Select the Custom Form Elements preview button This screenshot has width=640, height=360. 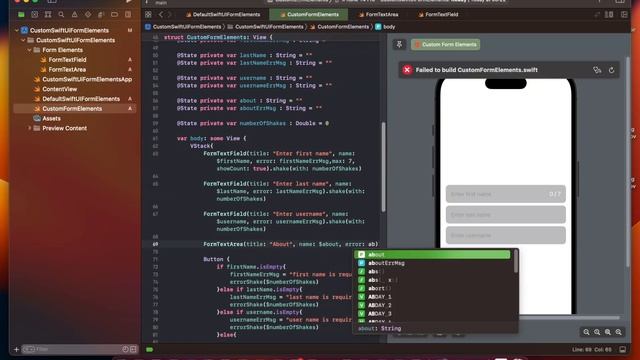pyautogui.click(x=445, y=44)
